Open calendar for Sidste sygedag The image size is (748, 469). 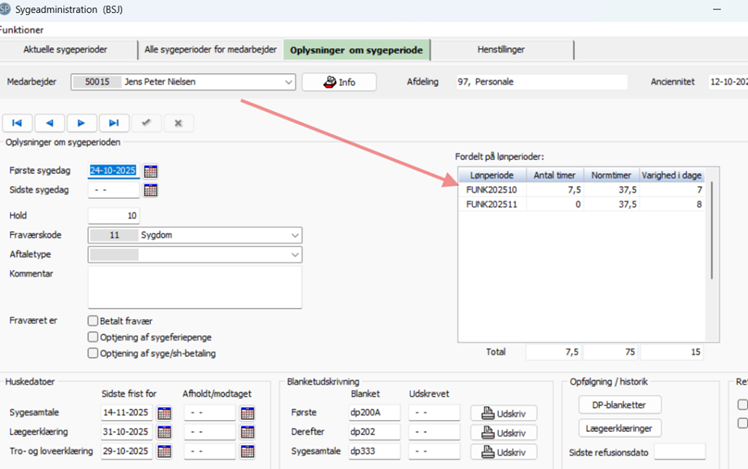(x=151, y=191)
